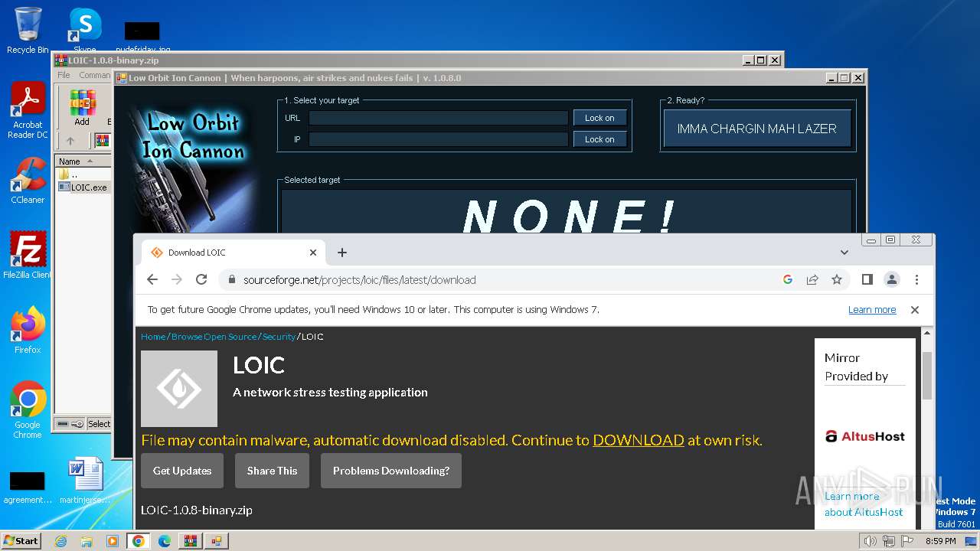
Task: Open Firefox desktop shortcut
Action: [x=28, y=331]
